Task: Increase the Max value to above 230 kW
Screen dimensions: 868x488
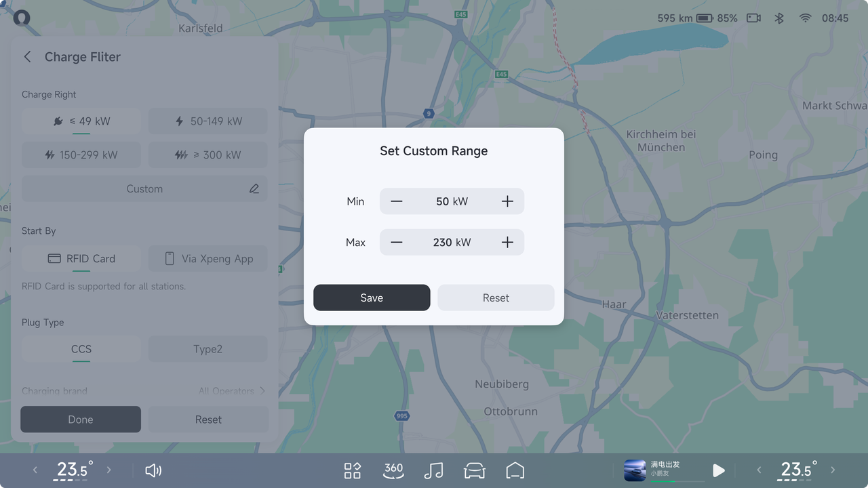Action: pos(507,242)
